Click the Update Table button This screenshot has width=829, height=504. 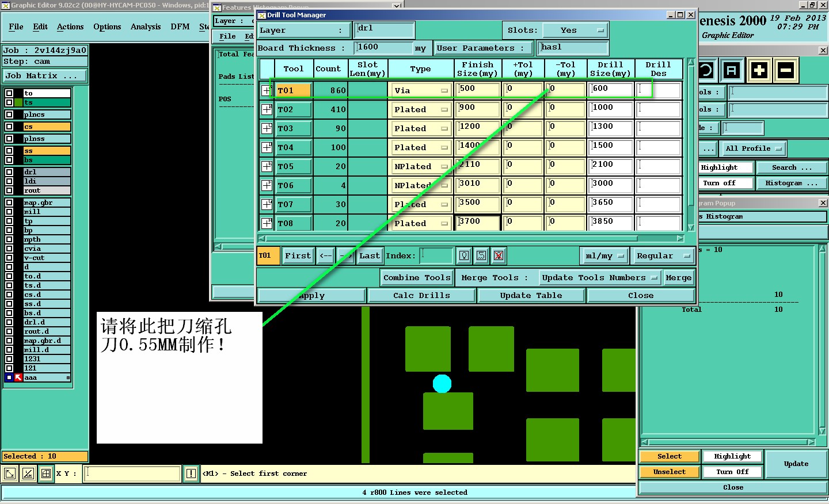pos(531,295)
